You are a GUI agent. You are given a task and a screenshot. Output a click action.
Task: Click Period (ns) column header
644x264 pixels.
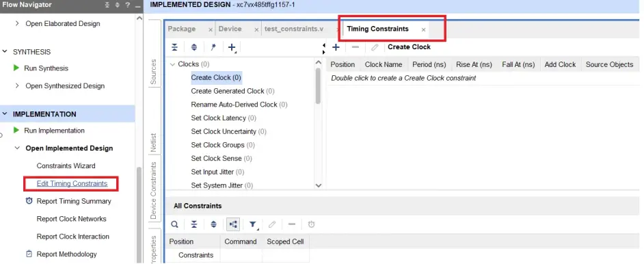click(429, 64)
